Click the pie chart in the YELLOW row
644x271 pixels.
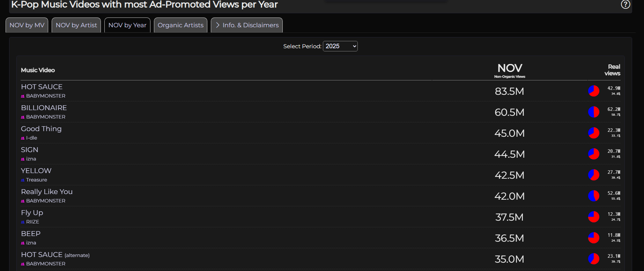[594, 175]
